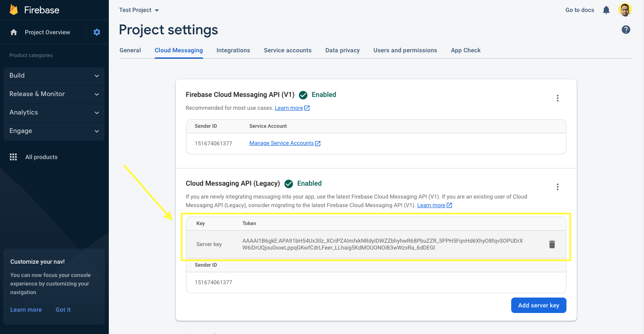
Task: Select the server key token text
Action: pos(382,244)
